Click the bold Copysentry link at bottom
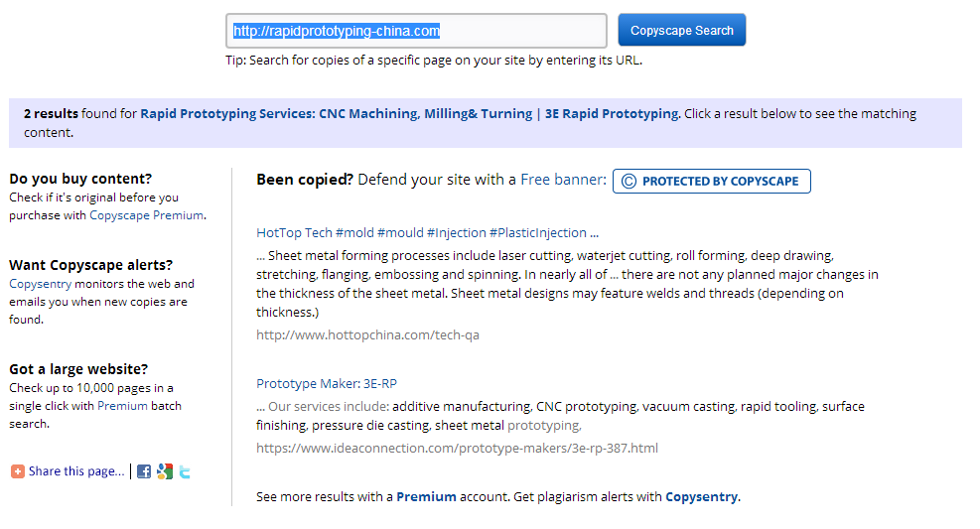Image resolution: width=980 pixels, height=529 pixels. click(x=701, y=496)
